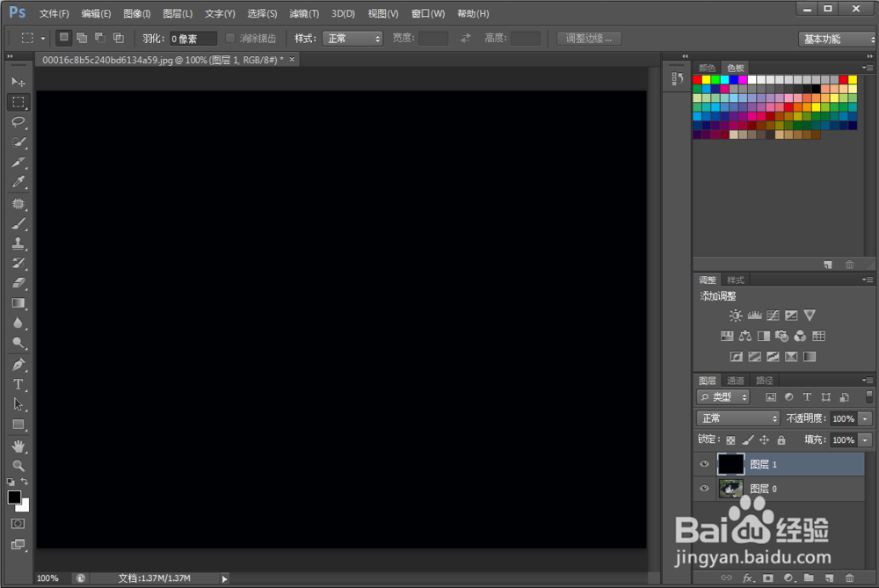The height and width of the screenshot is (588, 879).
Task: Open the 文件(F) menu
Action: [54, 13]
